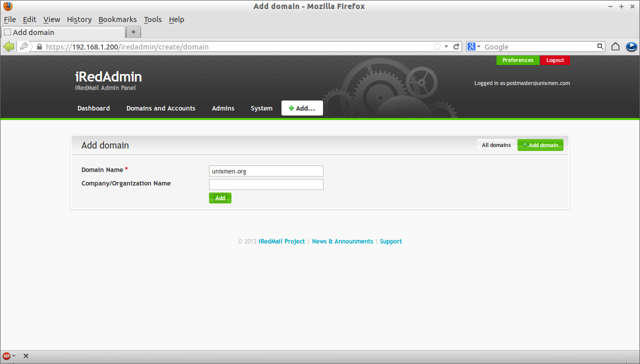Screen dimensions: 640x364
Task: Submit the form with Add button
Action: click(x=220, y=198)
